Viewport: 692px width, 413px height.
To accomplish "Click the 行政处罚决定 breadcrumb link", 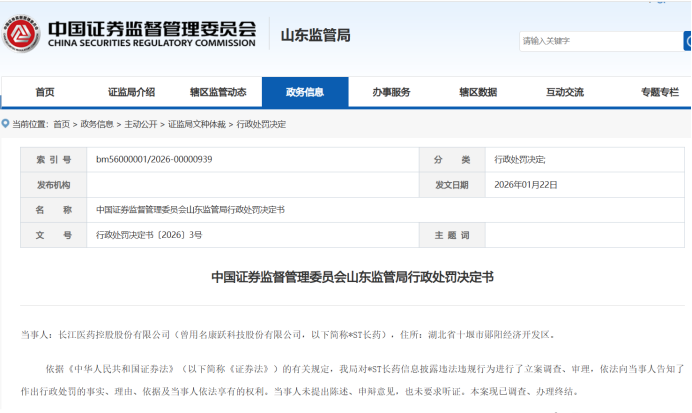I will pos(261,124).
